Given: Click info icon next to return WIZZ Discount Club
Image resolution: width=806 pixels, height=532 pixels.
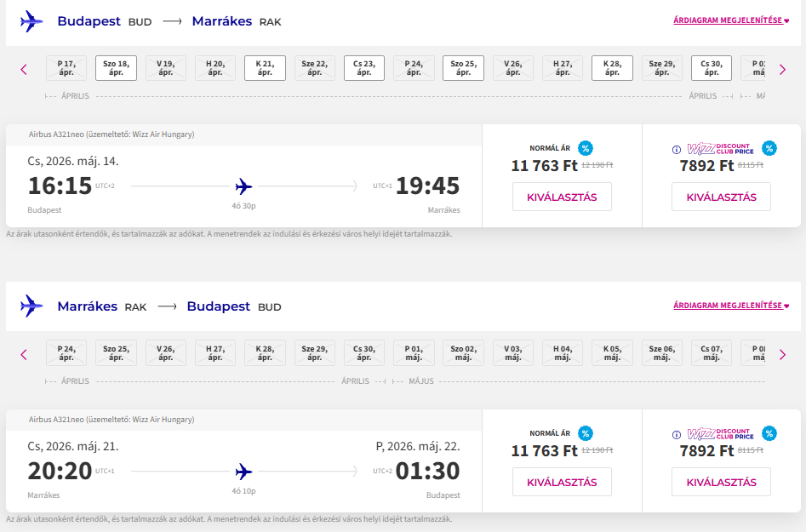Looking at the screenshot, I should click(677, 433).
